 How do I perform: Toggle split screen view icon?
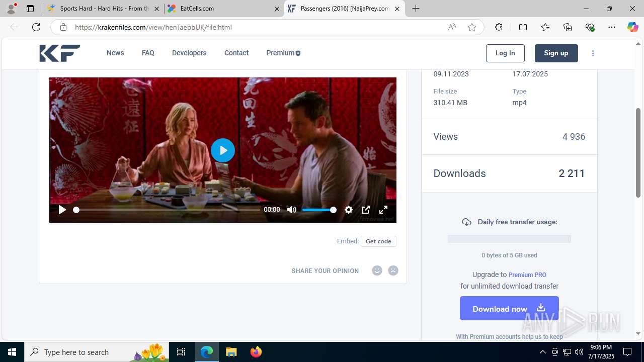click(523, 27)
